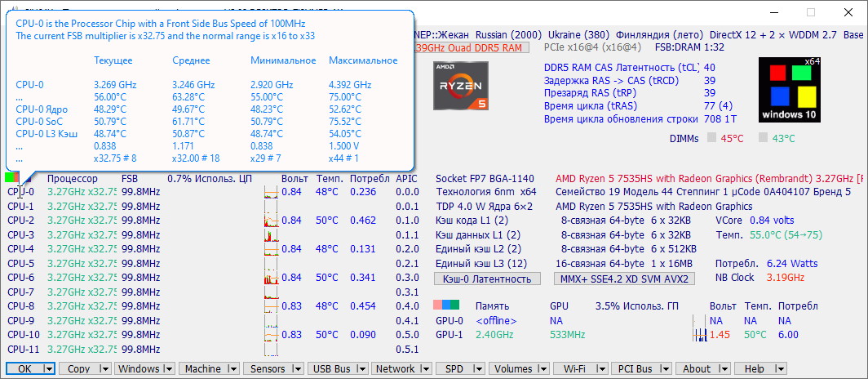Click the Help button label
The image size is (868, 379).
755,368
